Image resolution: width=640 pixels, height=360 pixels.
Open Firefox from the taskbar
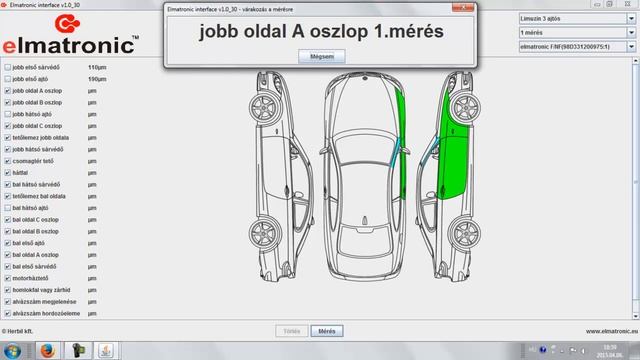(x=47, y=351)
